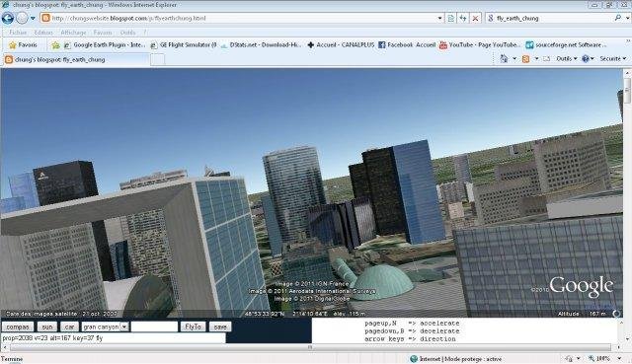Open the Google Earth Plugin favorite link
This screenshot has height=364, width=632.
[105, 45]
